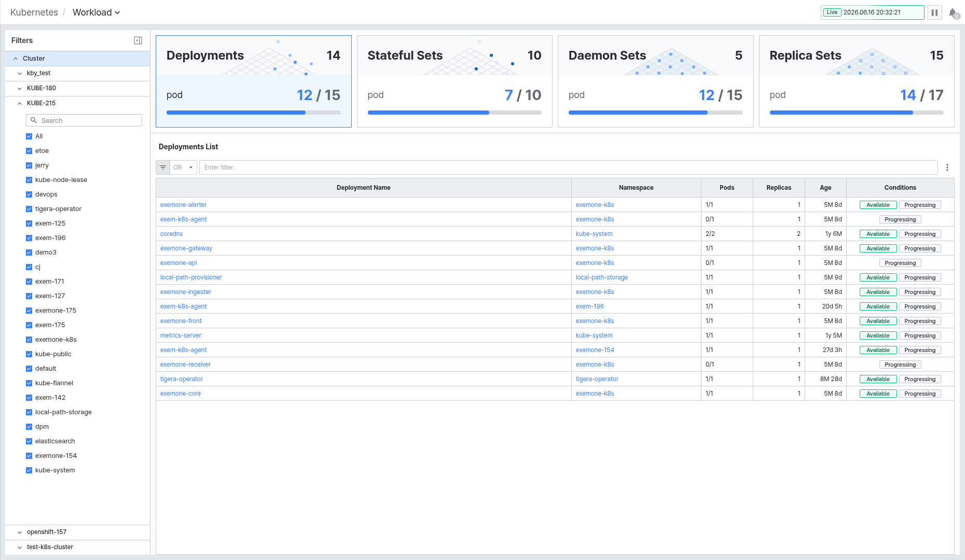
Task: Click the Replica Sets pod progress bar
Action: coord(857,113)
